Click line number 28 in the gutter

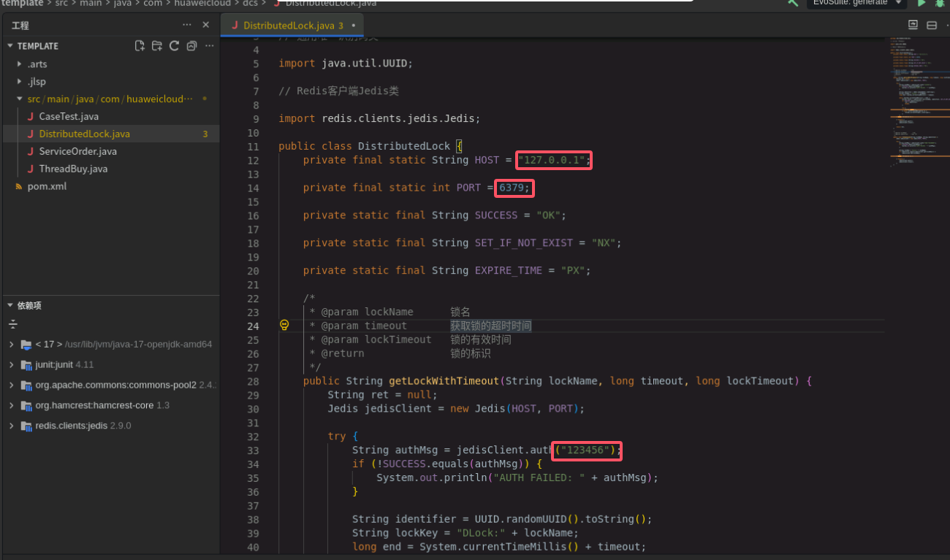coord(253,381)
